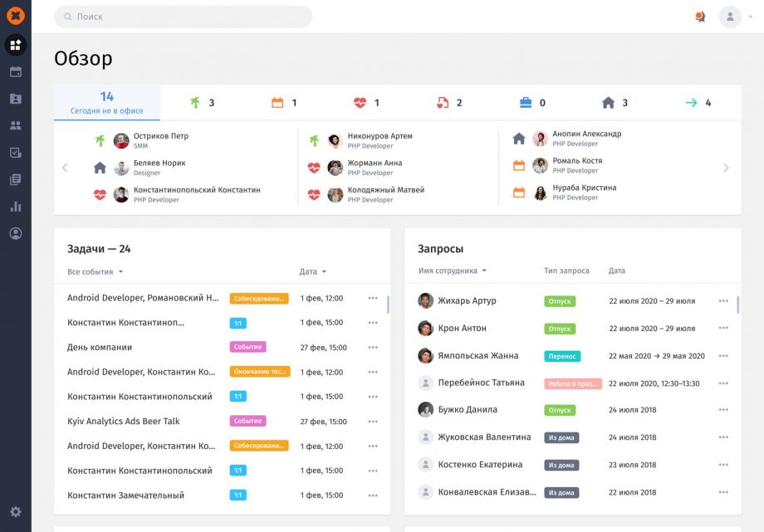Select the heart sick-leave stat icon

pyautogui.click(x=361, y=102)
